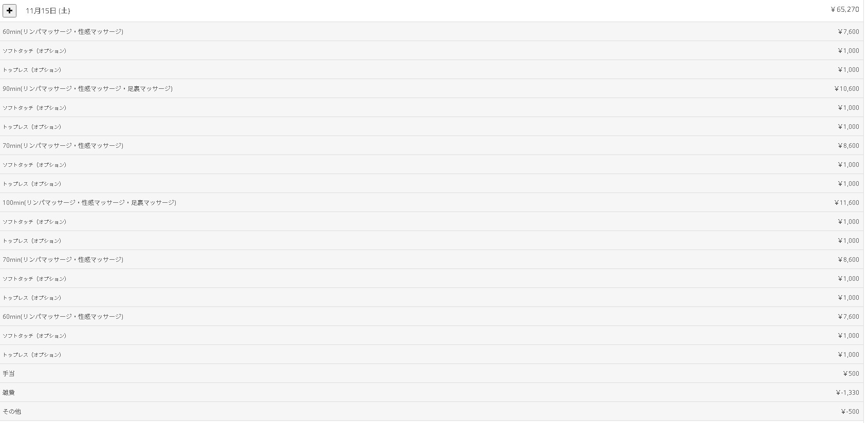The image size is (868, 423).
Task: Click the 11月15日 (土) date header
Action: point(48,11)
